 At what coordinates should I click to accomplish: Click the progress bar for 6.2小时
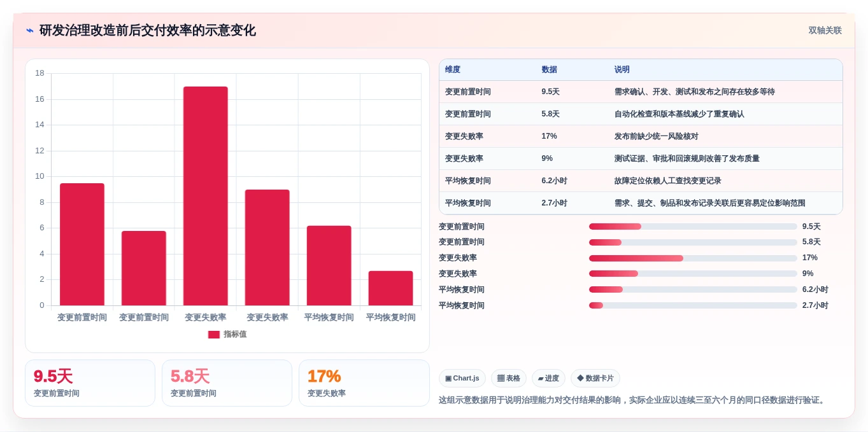point(693,289)
